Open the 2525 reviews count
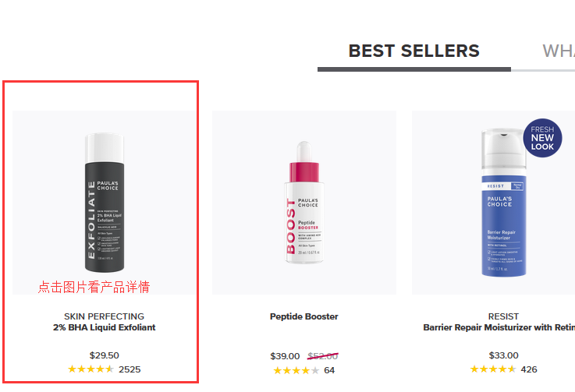The image size is (575, 392). (130, 369)
